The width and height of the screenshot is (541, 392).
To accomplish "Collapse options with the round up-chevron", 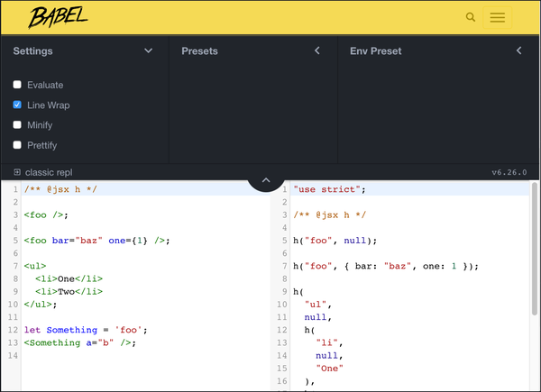I will [266, 180].
